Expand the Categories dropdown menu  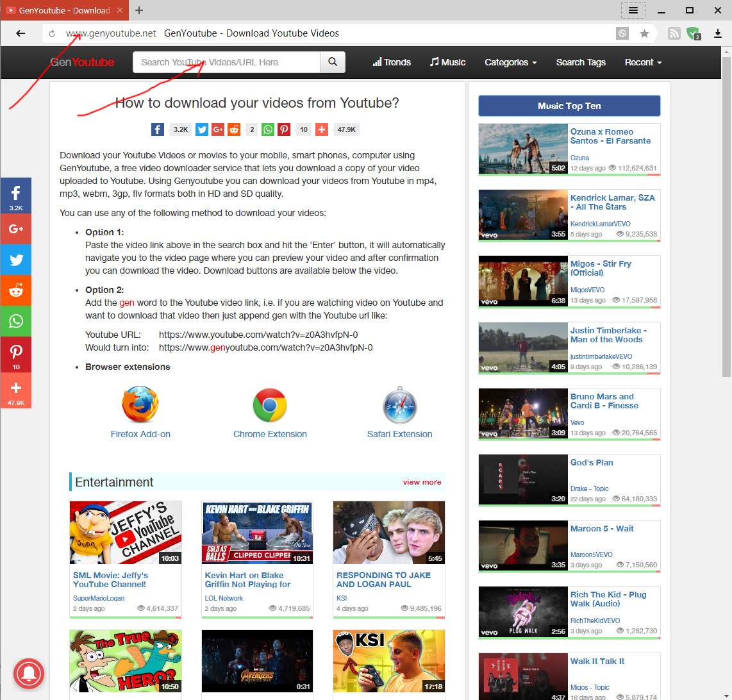510,62
